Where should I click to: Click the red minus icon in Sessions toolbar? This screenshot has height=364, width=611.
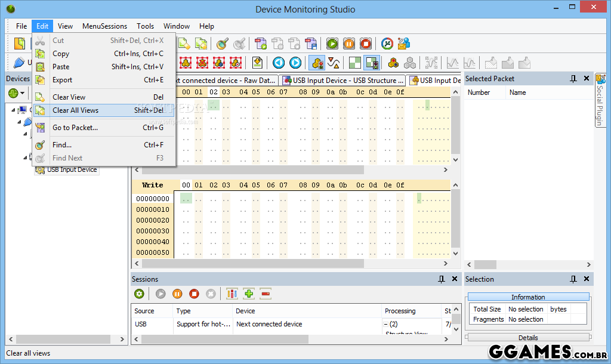pos(266,294)
